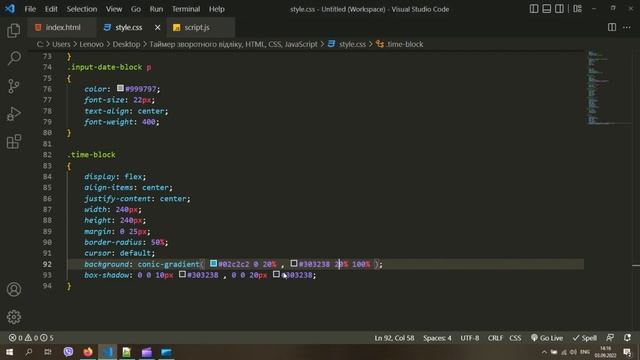Open Task View on the taskbar

click(x=48, y=351)
